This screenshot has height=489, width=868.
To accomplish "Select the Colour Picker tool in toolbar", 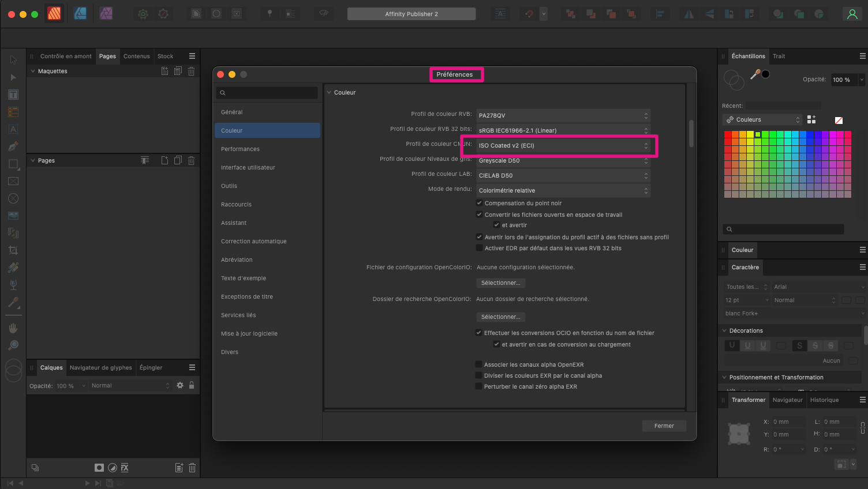I will [x=13, y=302].
